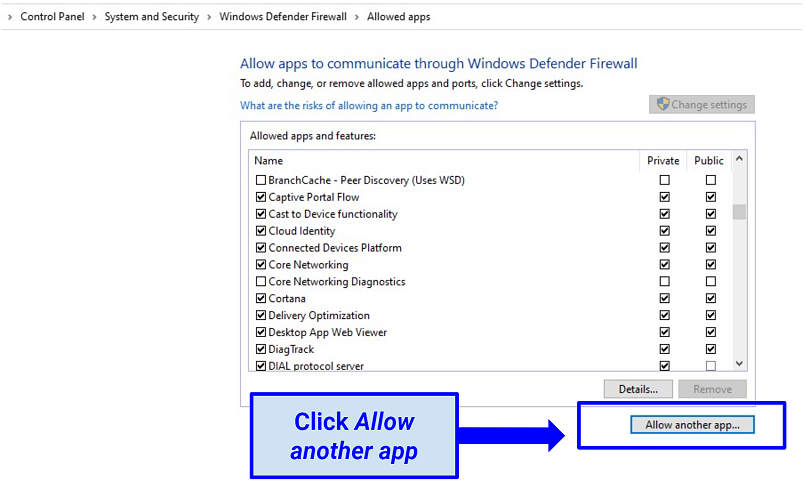The height and width of the screenshot is (485, 806).
Task: Toggle Public checkbox for Captive Portal Flow
Action: (711, 197)
